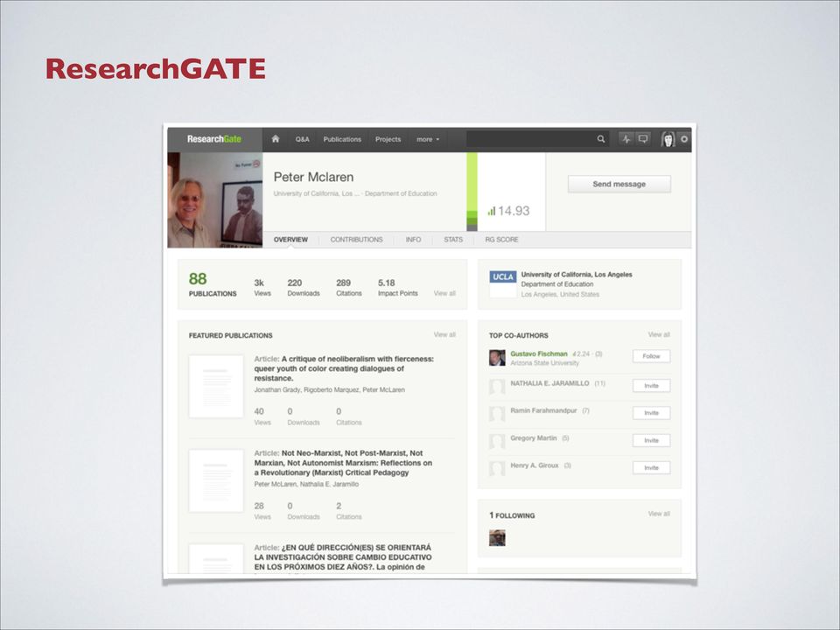Click View all for Top Co-Authors
This screenshot has height=630, width=840.
(x=659, y=335)
